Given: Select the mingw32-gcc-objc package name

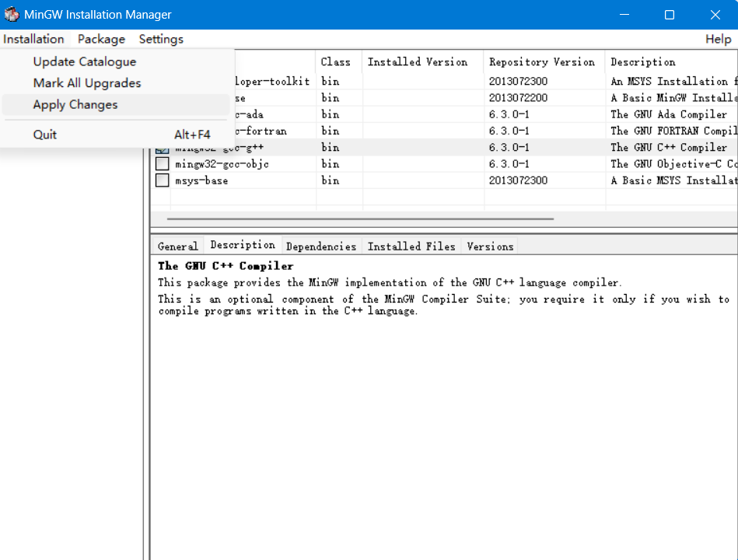Looking at the screenshot, I should [222, 164].
